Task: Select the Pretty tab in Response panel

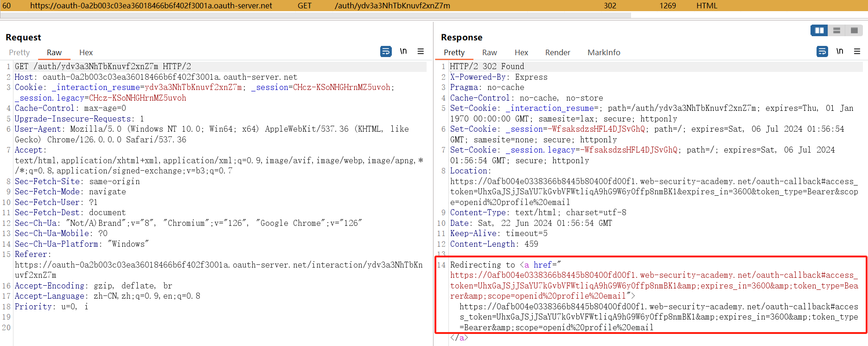Action: (x=454, y=52)
